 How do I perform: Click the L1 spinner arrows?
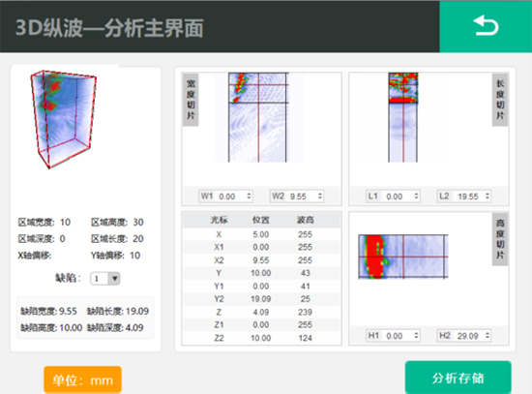[x=416, y=196]
